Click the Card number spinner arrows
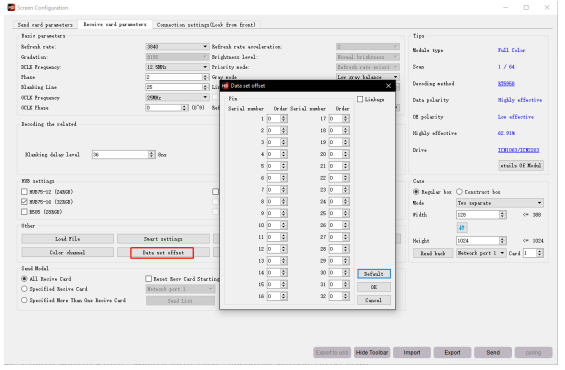 (540, 253)
